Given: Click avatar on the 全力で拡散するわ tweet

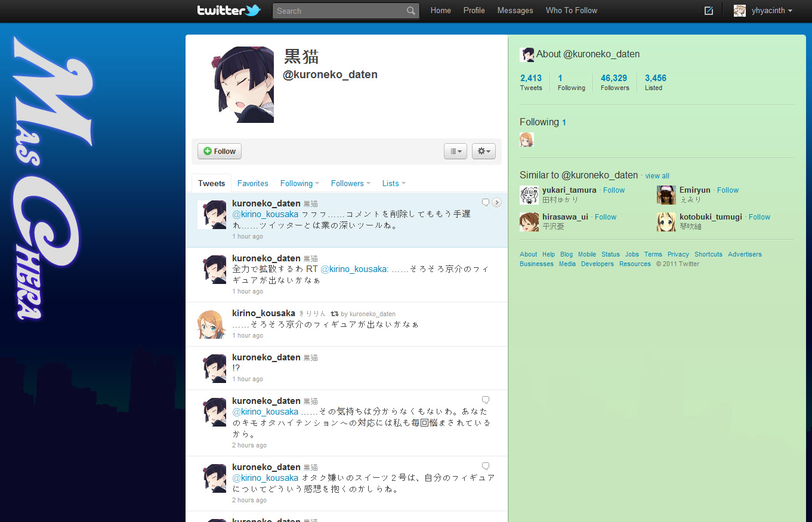Looking at the screenshot, I should click(x=212, y=269).
